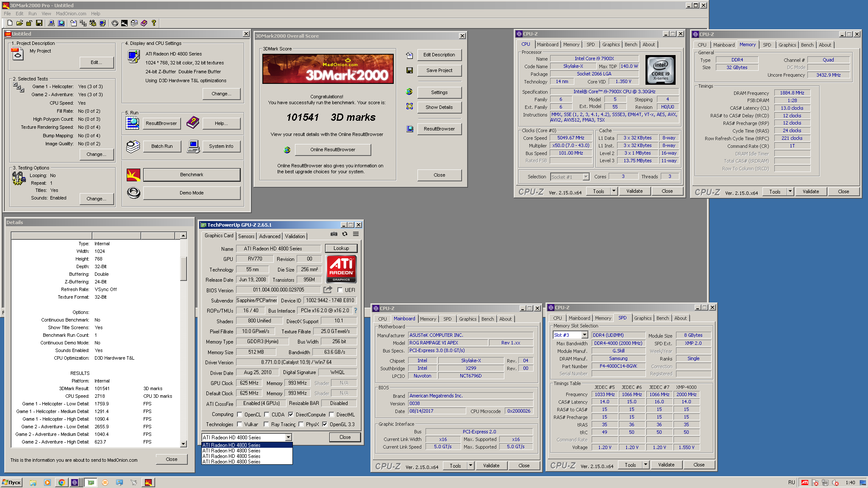The width and height of the screenshot is (868, 488).
Task: Open the Slot #3 memory slot dropdown
Action: [584, 335]
